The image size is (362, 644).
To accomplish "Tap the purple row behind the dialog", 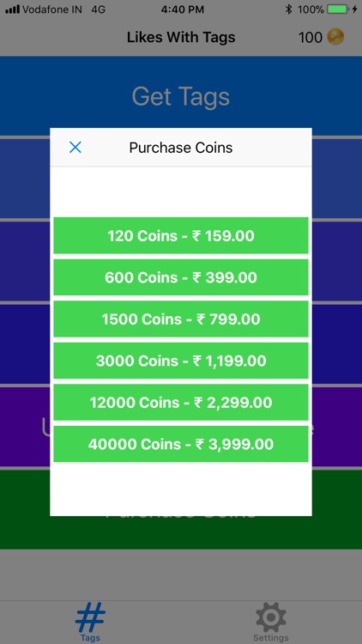I will tap(181, 427).
